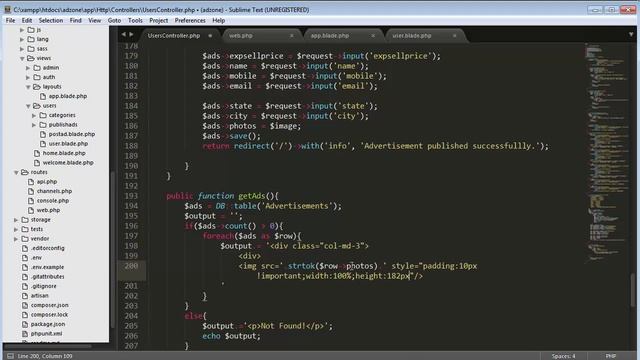Open the Find menu

pyautogui.click(x=76, y=20)
